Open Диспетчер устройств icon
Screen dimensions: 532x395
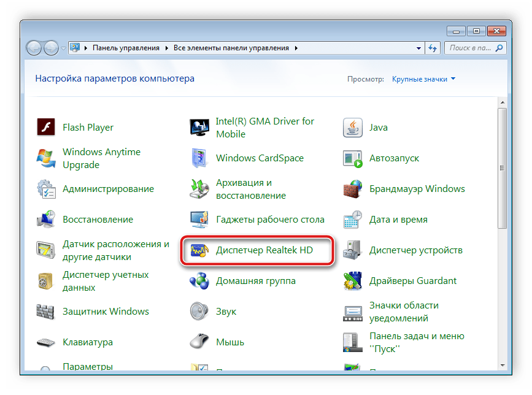coord(353,250)
